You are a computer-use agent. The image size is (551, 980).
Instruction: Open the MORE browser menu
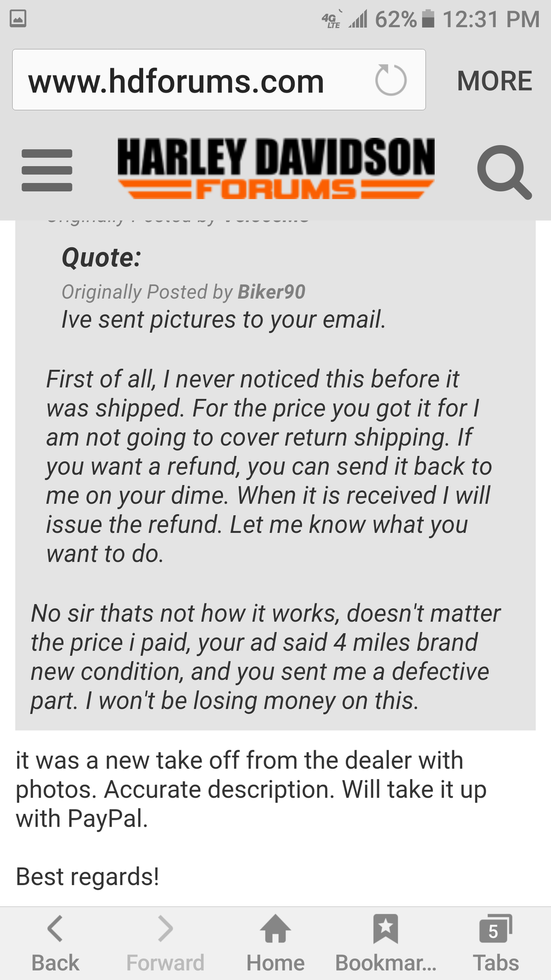pyautogui.click(x=494, y=81)
